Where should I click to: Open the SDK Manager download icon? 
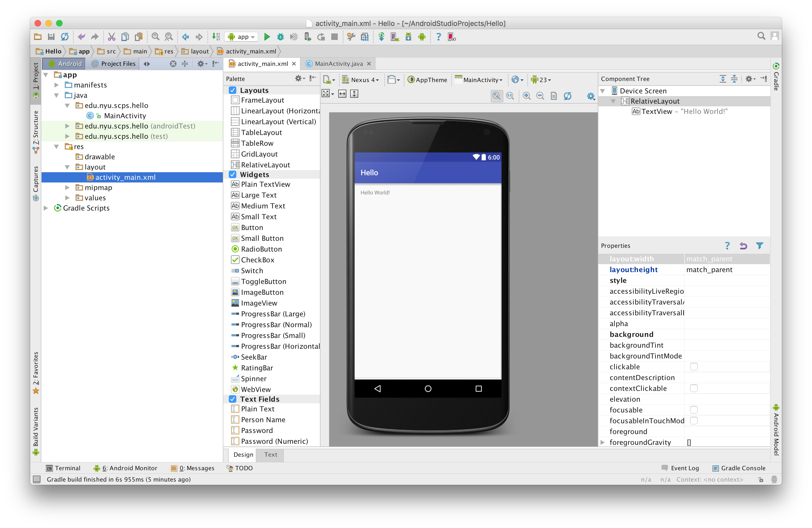pyautogui.click(x=408, y=37)
